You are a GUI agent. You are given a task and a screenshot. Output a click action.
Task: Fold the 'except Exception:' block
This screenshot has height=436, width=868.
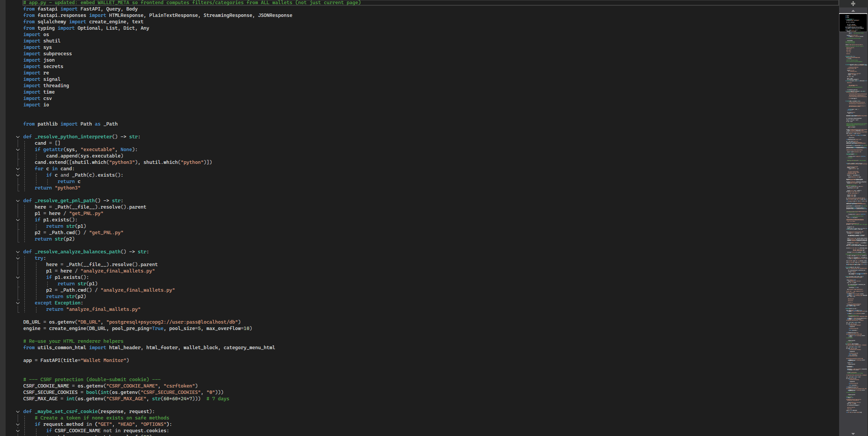pyautogui.click(x=18, y=303)
